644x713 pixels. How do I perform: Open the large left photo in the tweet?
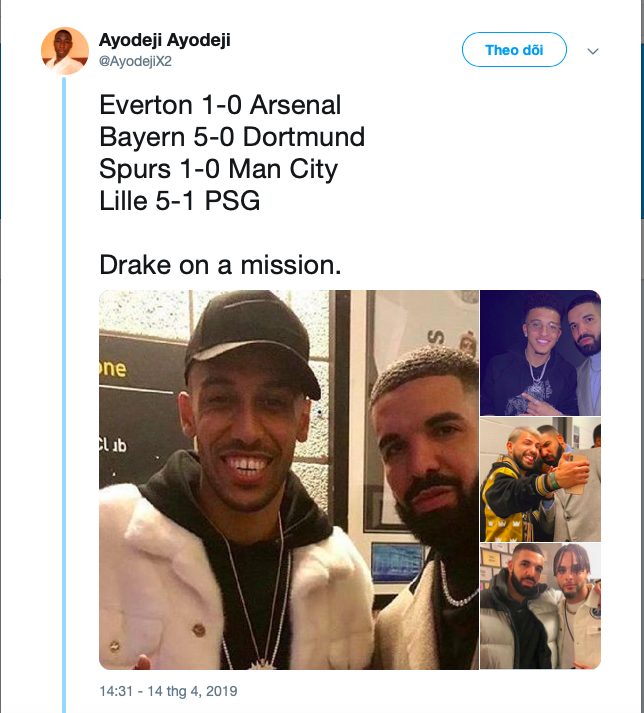pos(289,480)
